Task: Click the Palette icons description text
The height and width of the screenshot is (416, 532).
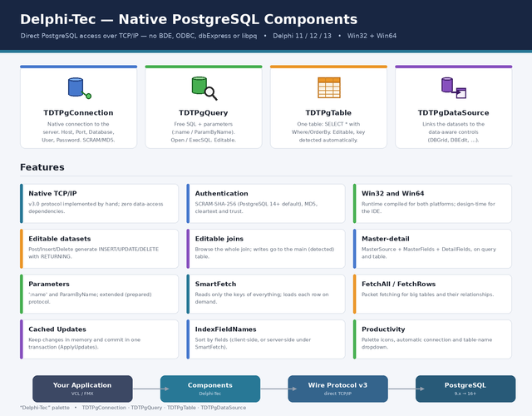Action: pos(426,344)
